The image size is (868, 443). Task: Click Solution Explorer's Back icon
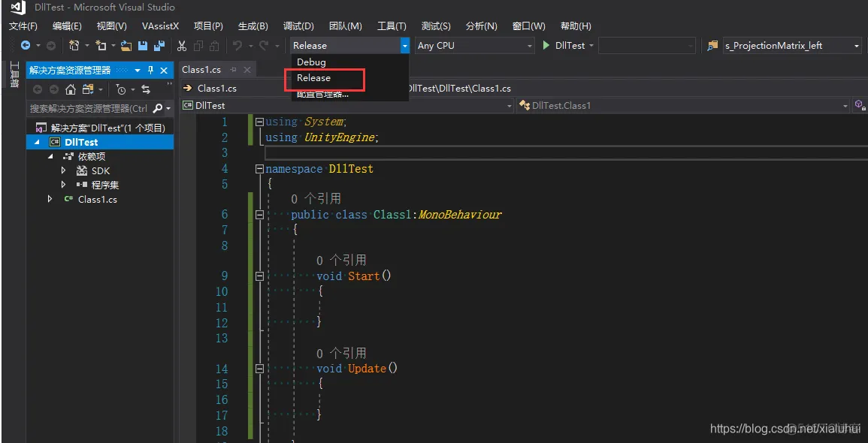point(38,89)
